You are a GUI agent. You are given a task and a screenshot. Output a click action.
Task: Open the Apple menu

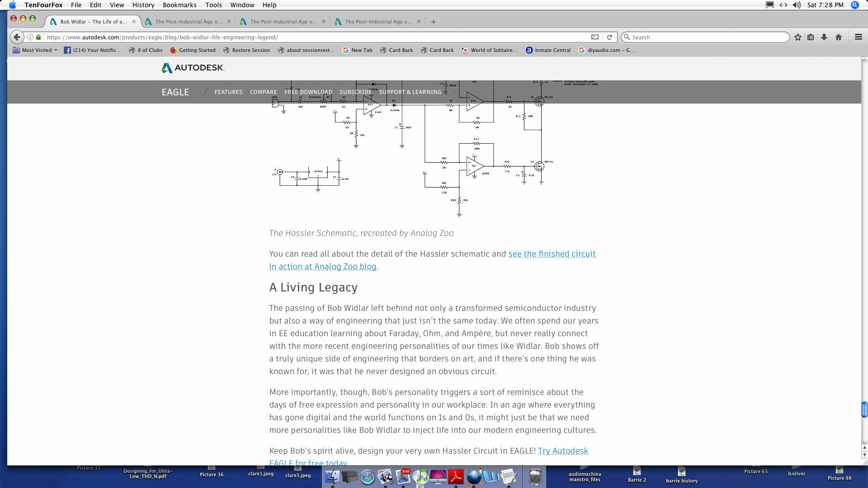pos(12,5)
